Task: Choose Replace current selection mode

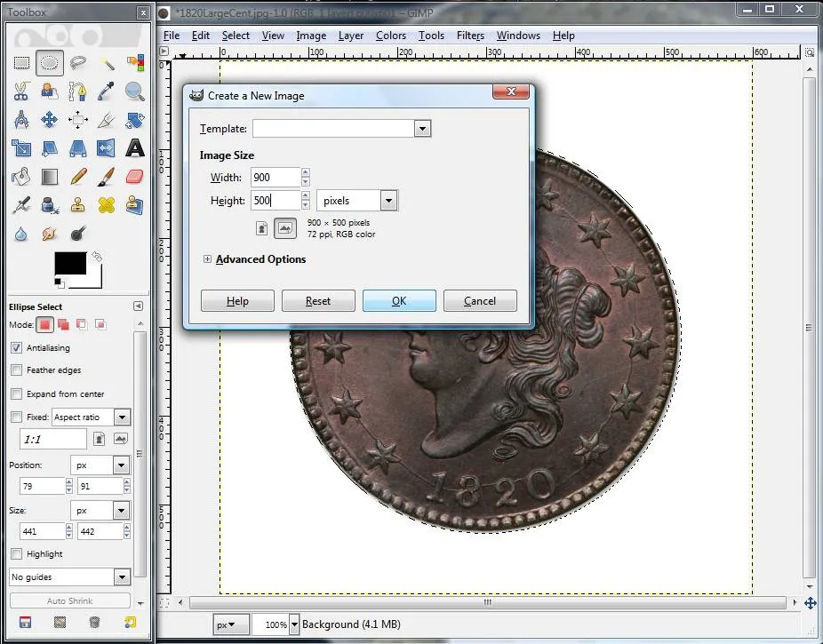Action: (x=44, y=324)
